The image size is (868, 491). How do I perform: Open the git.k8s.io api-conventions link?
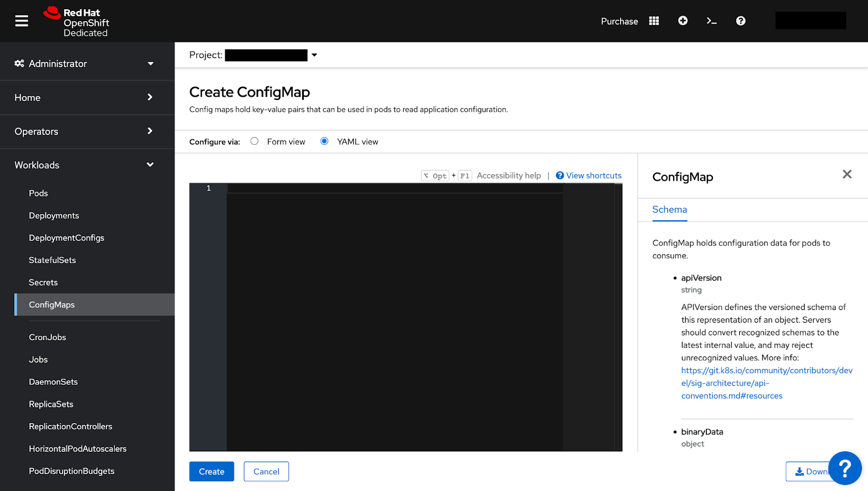click(767, 383)
